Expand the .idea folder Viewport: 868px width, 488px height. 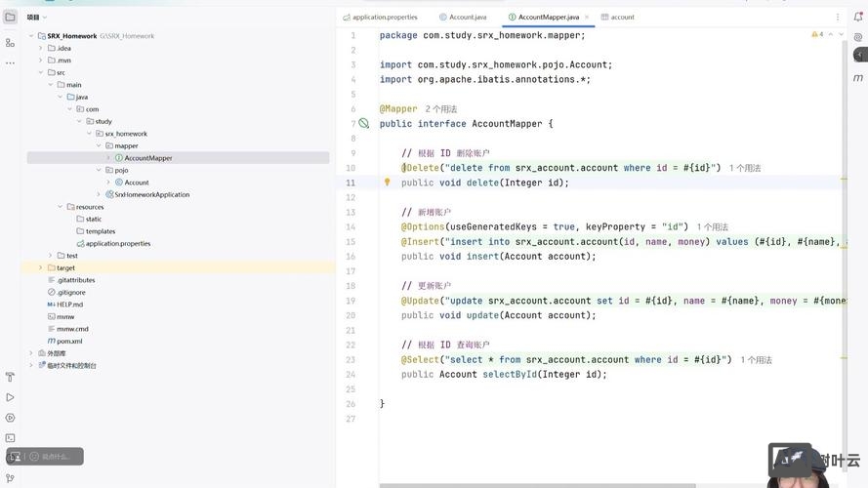point(40,48)
